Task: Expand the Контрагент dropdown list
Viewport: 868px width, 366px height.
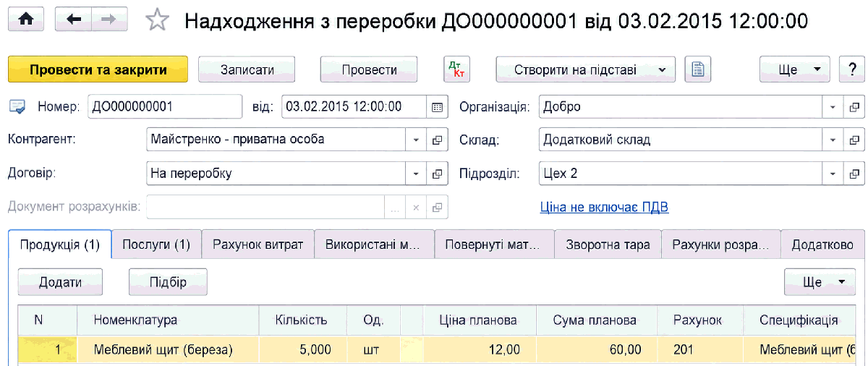Action: [416, 140]
